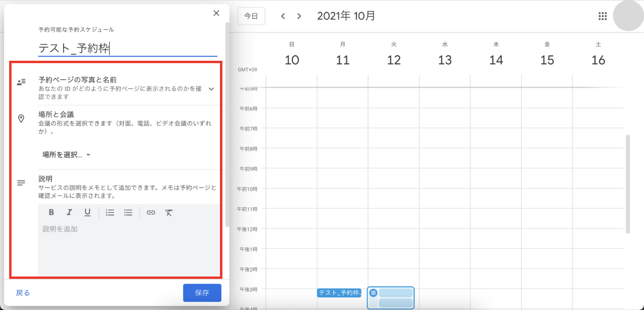Select Wednesday 13 date header
Image resolution: width=644 pixels, height=310 pixels.
tap(445, 60)
